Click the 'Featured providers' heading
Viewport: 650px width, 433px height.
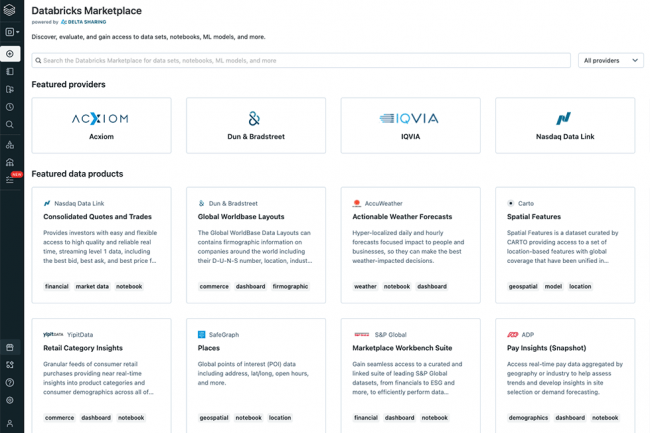point(68,85)
